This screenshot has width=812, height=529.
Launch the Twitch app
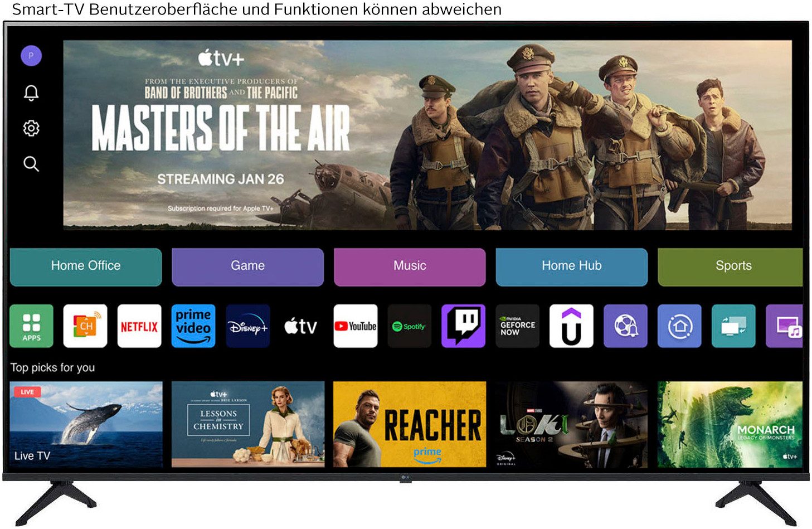pyautogui.click(x=463, y=326)
